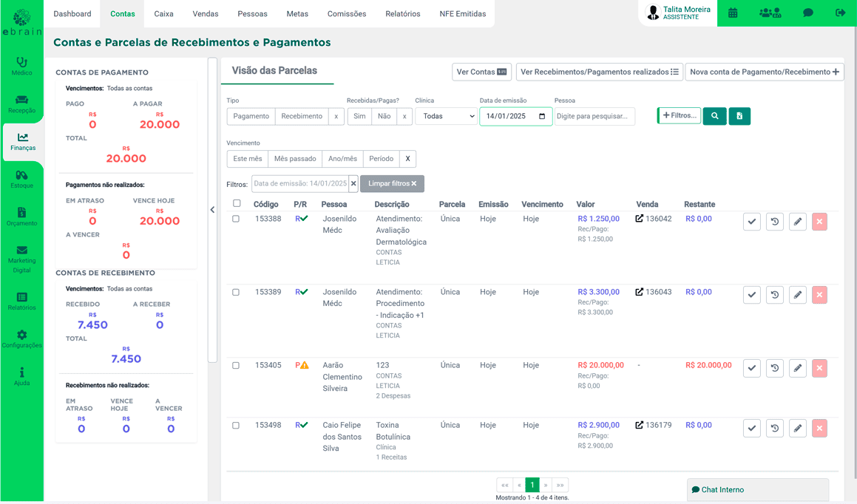Open the Relatórios top tab
The image size is (857, 504).
click(403, 14)
